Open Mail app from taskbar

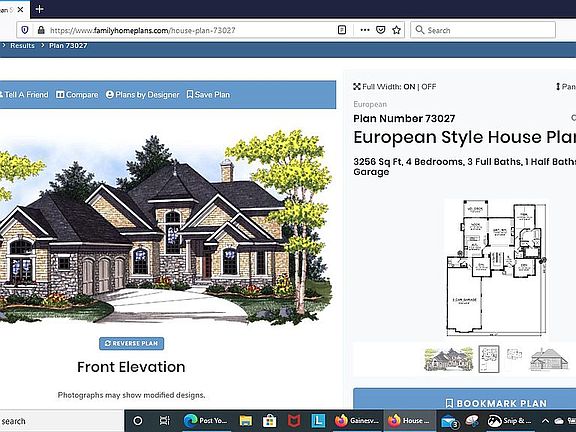(450, 422)
